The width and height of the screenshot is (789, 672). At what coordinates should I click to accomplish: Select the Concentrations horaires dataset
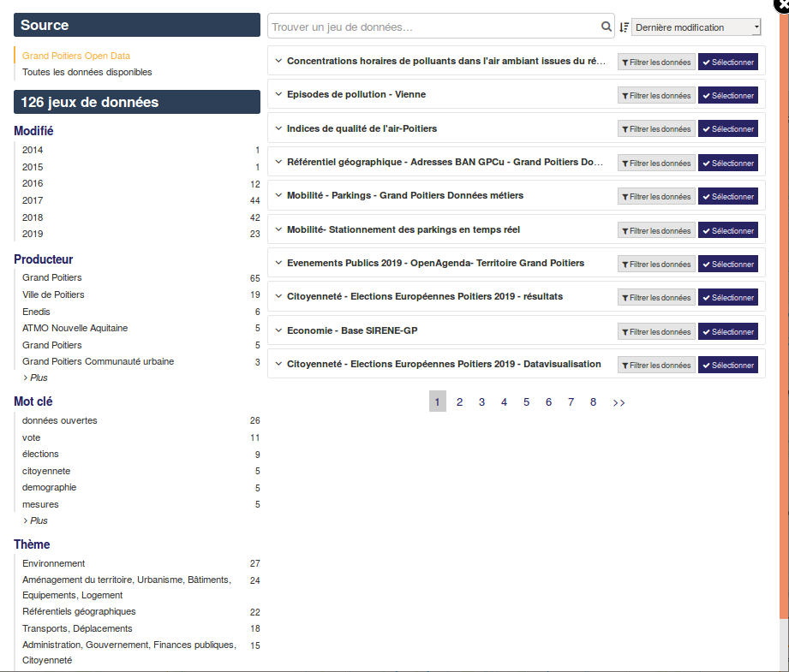point(727,62)
